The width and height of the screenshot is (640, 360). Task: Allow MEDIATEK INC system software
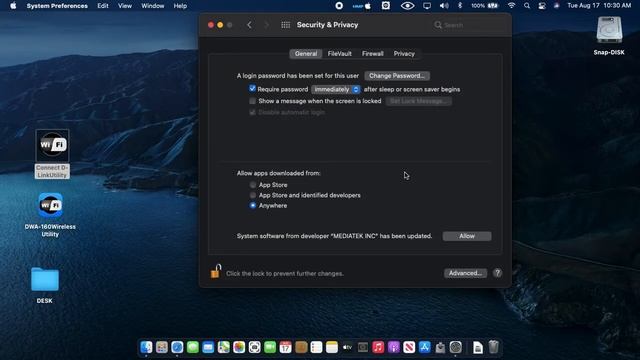[467, 236]
